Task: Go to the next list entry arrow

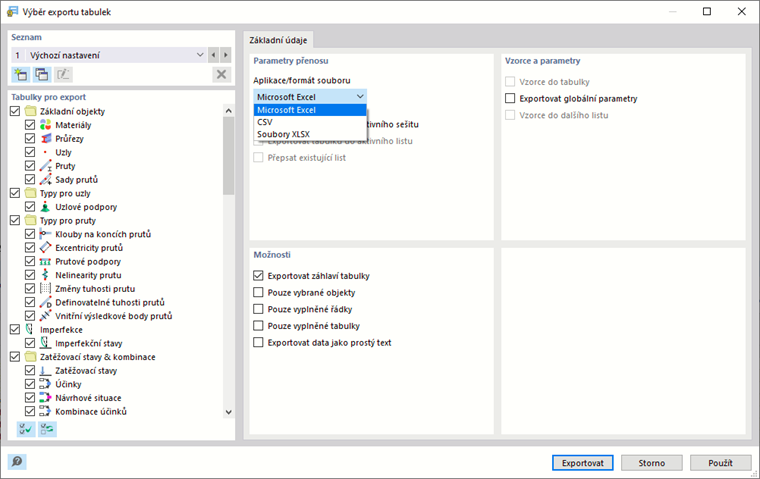Action: pyautogui.click(x=227, y=54)
